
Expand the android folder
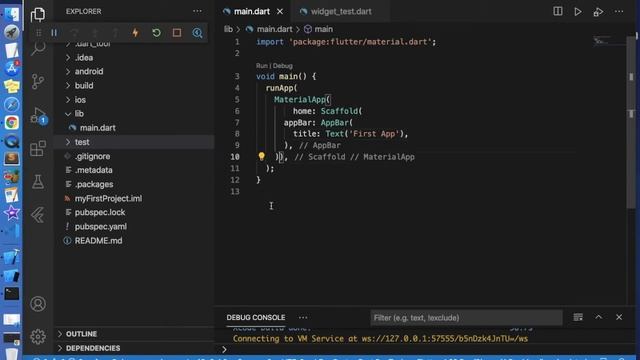(134, 71)
